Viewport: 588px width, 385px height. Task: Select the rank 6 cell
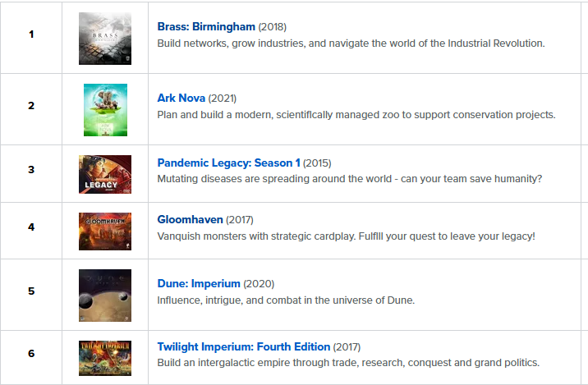pos(31,354)
